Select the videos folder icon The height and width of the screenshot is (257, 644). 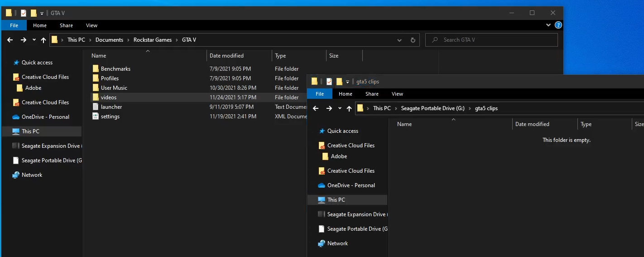(x=96, y=97)
